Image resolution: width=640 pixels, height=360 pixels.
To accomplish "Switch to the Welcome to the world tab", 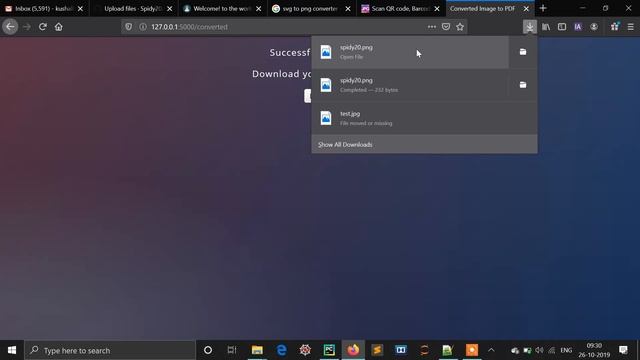I will coord(222,9).
